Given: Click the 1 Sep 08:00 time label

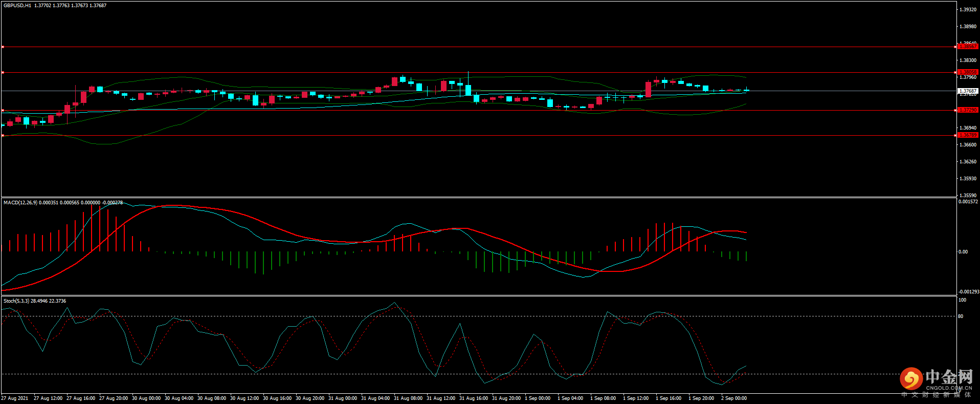Looking at the screenshot, I should click(x=603, y=398).
